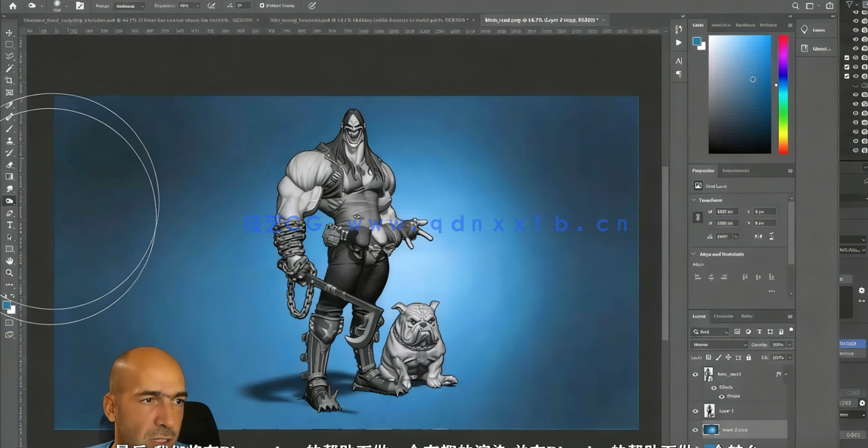Click the align left edges icon

698,276
